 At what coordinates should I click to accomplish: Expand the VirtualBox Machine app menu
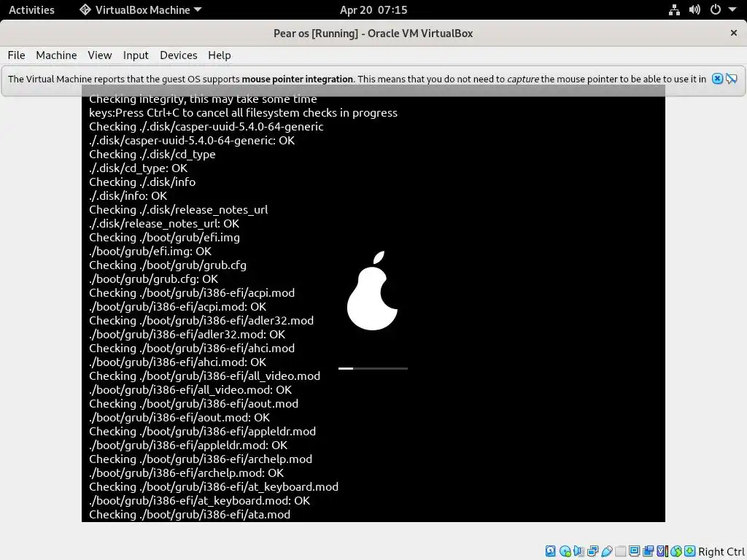(x=141, y=9)
